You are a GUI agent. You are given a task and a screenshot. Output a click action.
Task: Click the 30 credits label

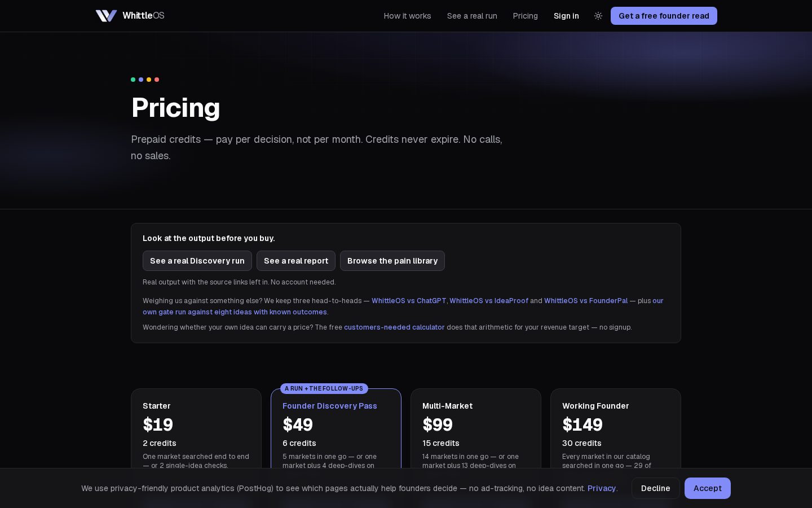pos(582,443)
